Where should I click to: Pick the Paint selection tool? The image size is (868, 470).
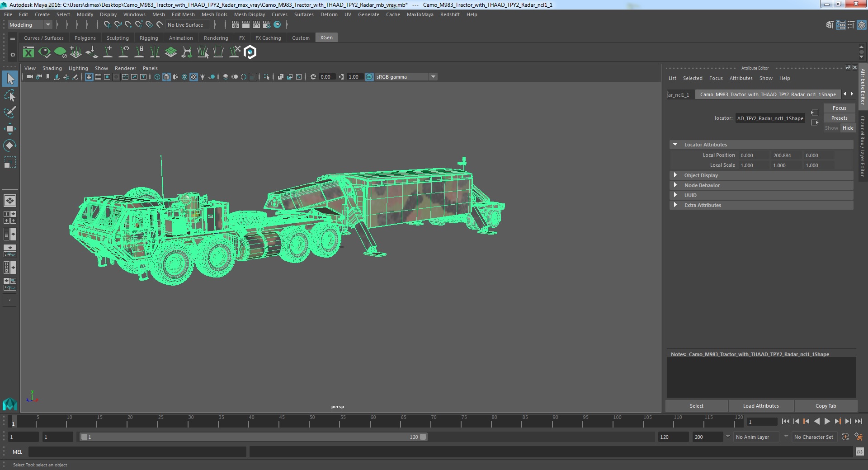pos(10,112)
